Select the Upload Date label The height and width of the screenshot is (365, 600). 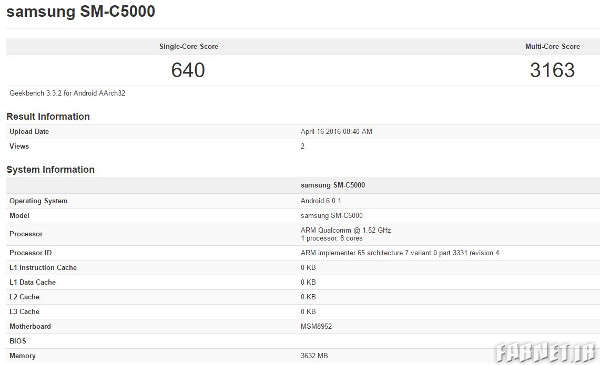coord(29,131)
